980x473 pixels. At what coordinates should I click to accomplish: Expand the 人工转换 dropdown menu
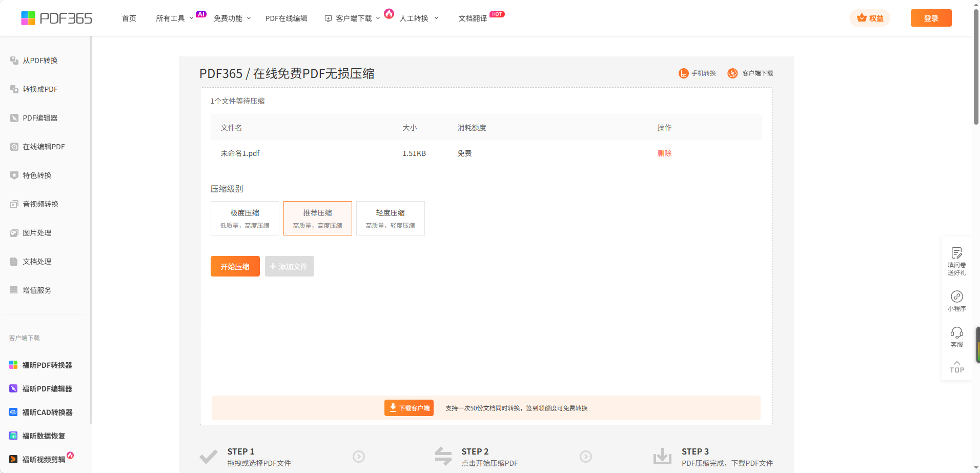tap(418, 18)
